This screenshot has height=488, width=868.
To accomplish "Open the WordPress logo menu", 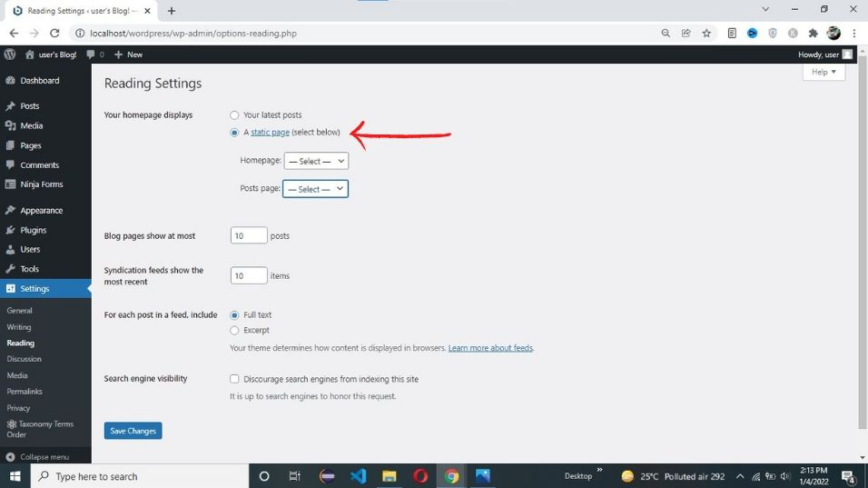I will 10,55.
